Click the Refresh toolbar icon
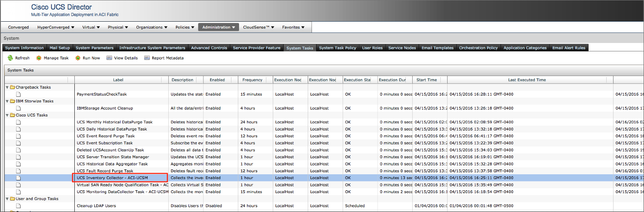 [x=10, y=58]
